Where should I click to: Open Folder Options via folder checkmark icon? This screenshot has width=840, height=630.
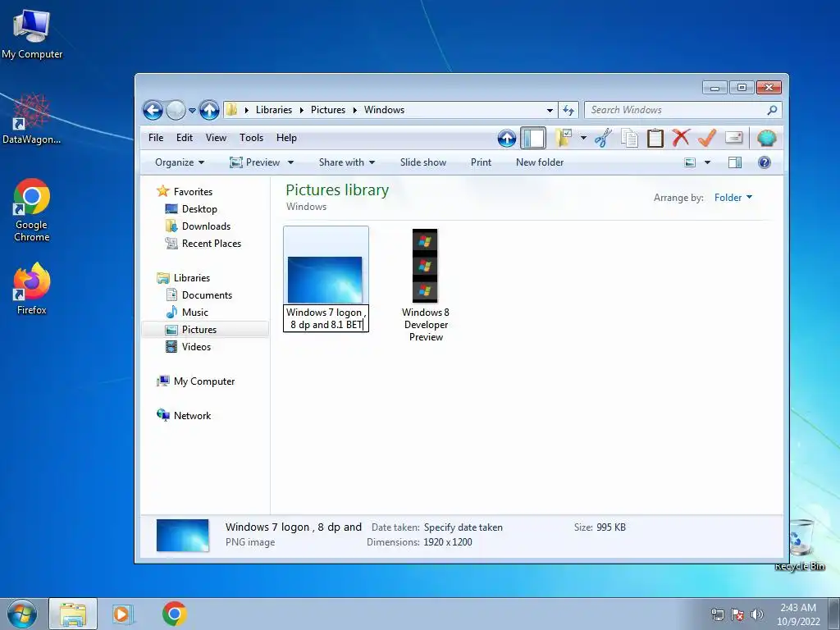pos(563,138)
